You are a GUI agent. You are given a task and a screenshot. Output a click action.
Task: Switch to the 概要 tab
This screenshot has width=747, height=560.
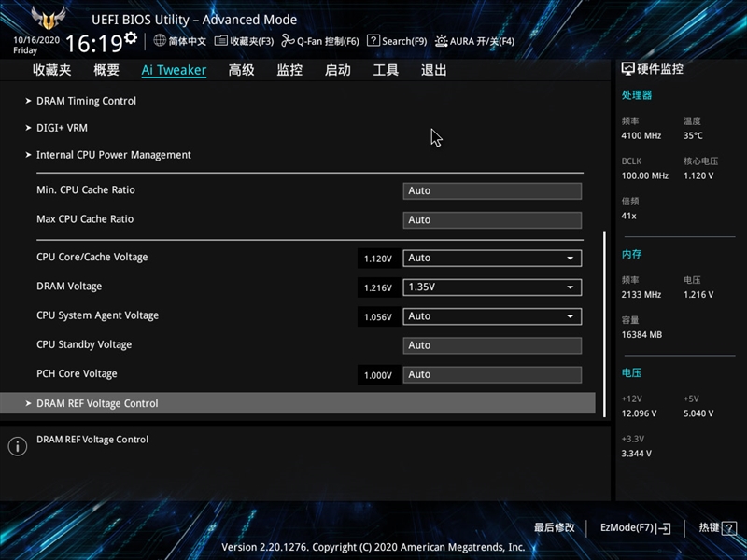coord(106,70)
